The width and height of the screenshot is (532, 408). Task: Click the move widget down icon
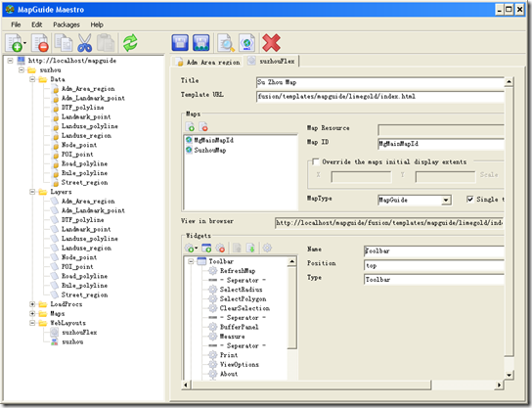(250, 249)
